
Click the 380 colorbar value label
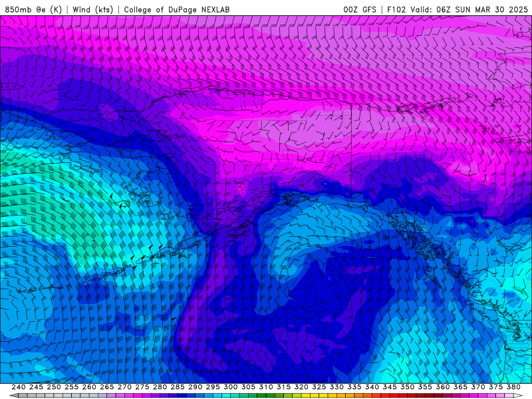pos(513,387)
